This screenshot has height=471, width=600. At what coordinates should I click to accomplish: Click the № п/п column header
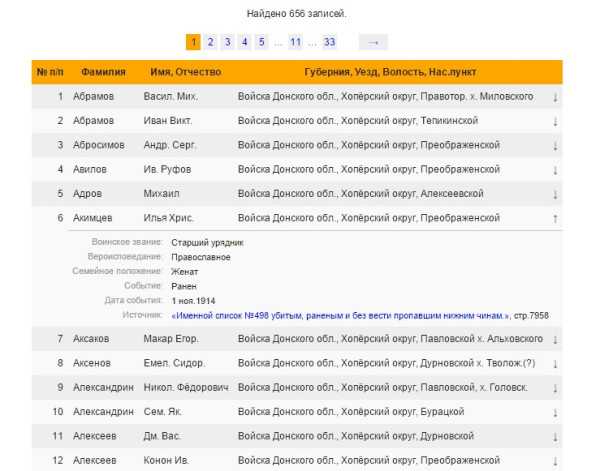[50, 72]
